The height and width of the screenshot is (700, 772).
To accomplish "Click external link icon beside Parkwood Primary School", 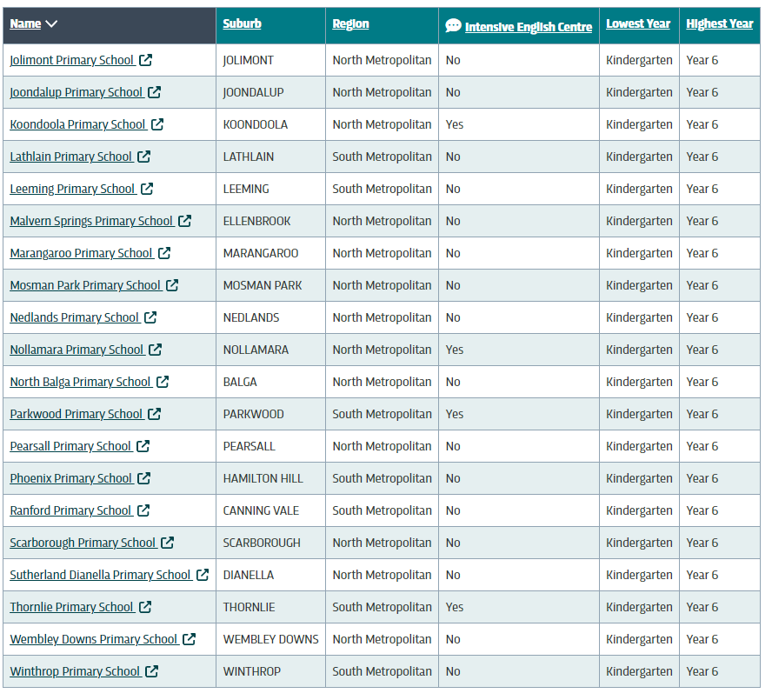I will 154,414.
